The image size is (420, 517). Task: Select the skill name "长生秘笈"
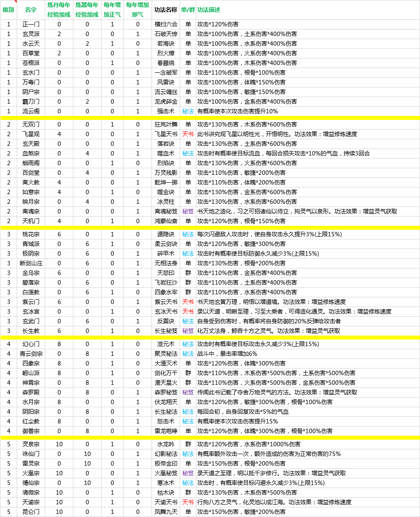point(166,331)
